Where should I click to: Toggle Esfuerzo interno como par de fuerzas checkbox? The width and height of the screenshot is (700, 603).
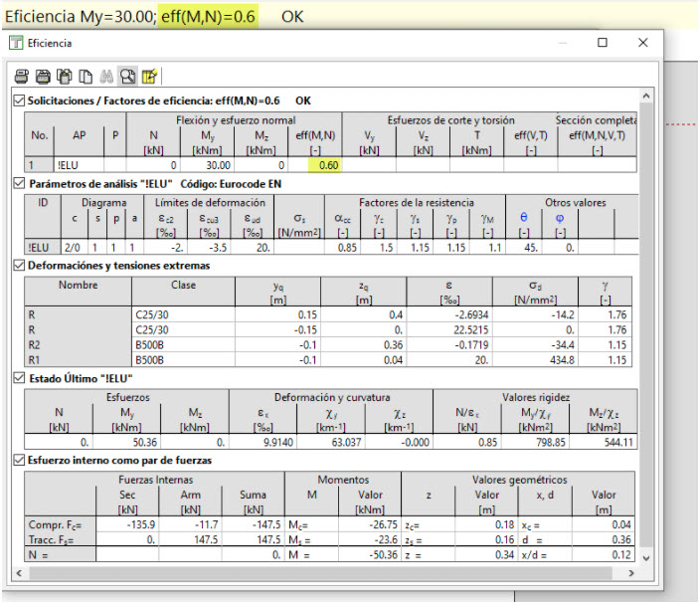(x=19, y=460)
